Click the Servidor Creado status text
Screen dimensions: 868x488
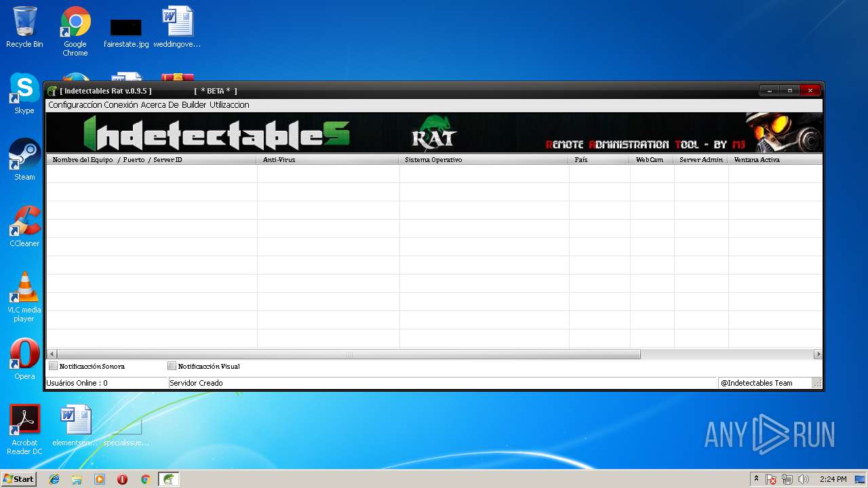click(x=196, y=383)
